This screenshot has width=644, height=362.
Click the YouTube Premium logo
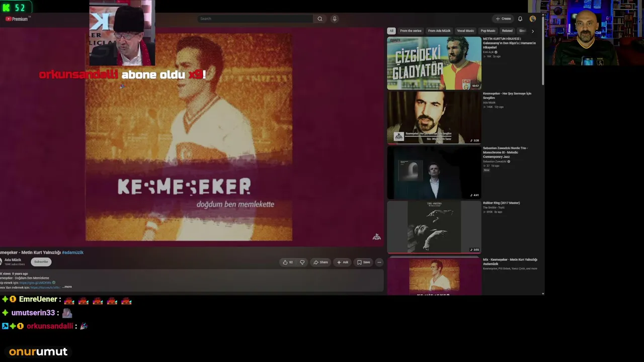[x=17, y=19]
